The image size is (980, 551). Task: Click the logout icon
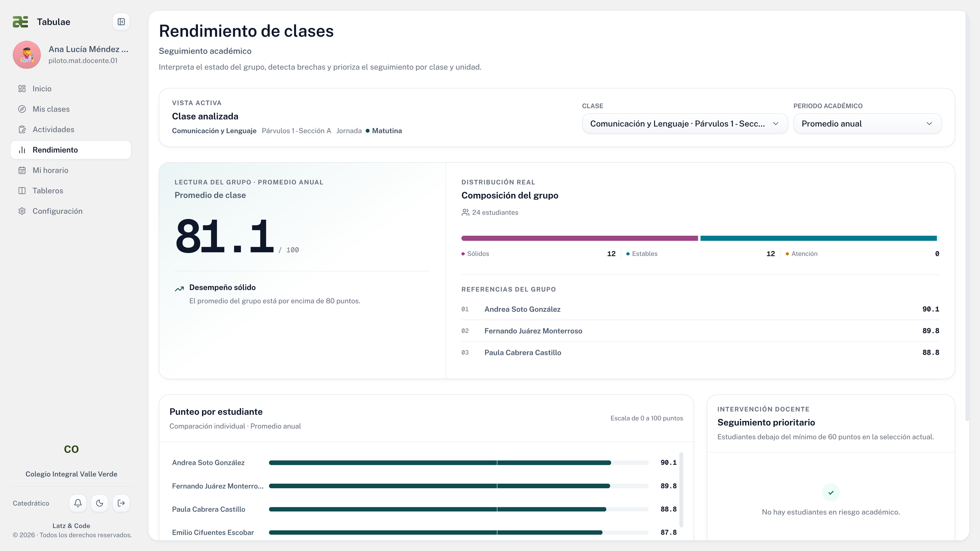tap(121, 503)
